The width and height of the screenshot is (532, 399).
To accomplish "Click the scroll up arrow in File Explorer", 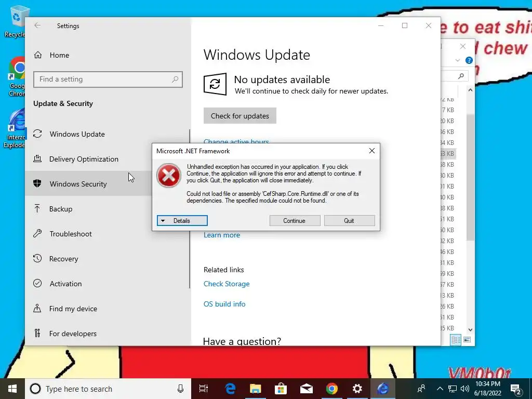I will pyautogui.click(x=470, y=90).
